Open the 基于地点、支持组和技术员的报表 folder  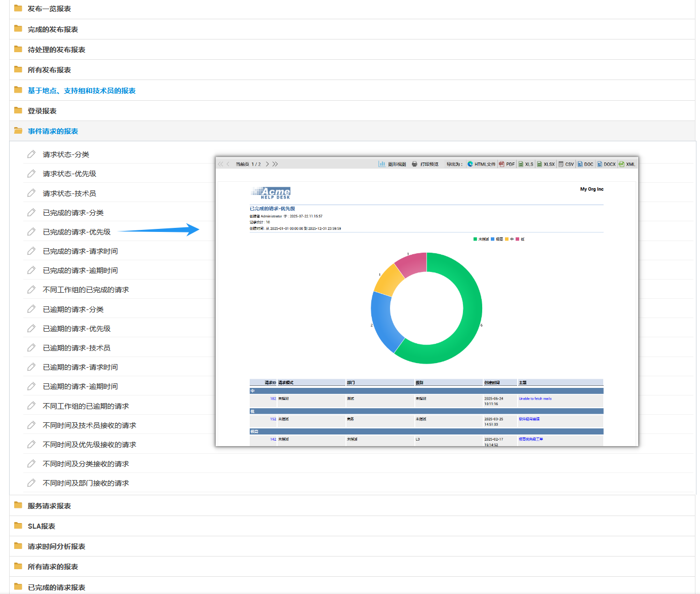point(82,90)
